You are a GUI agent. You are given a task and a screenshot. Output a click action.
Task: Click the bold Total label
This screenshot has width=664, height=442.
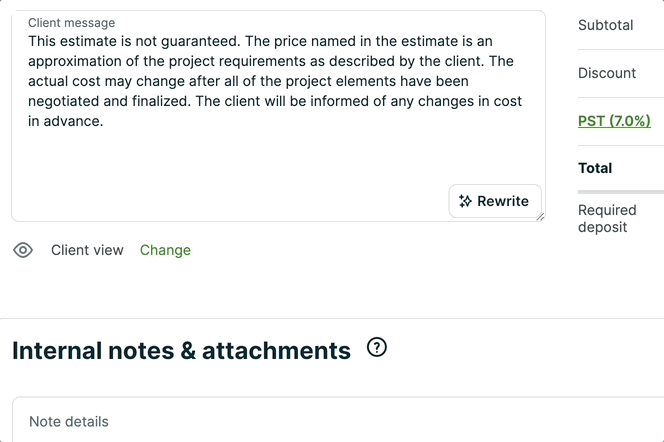coord(595,168)
